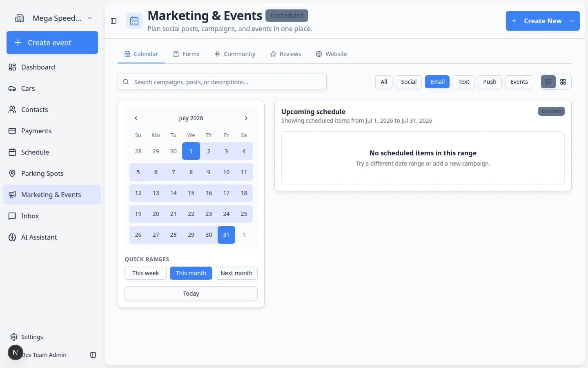This screenshot has width=588, height=368.
Task: Click the Payments card icon
Action: coord(12,131)
